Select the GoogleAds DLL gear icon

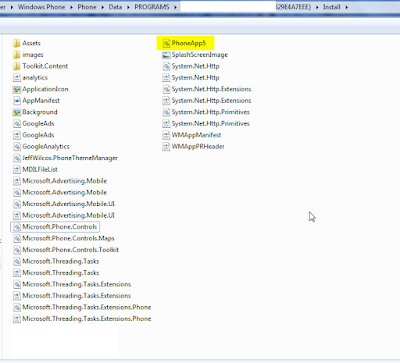click(x=17, y=123)
